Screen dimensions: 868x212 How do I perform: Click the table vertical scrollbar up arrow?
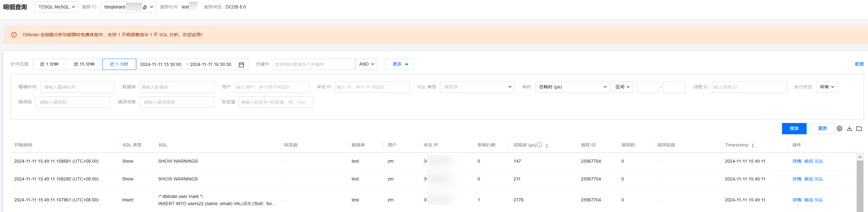pyautogui.click(x=860, y=157)
